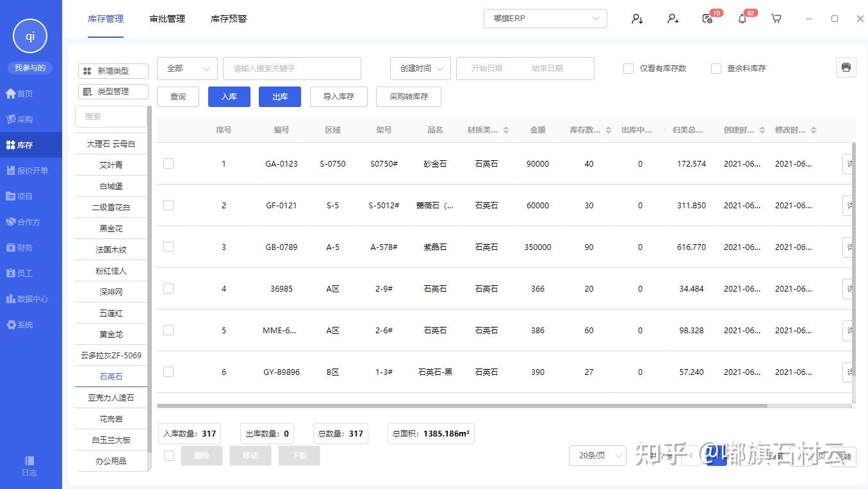868x489 pixels.
Task: Click the 出库 button
Action: pos(280,97)
